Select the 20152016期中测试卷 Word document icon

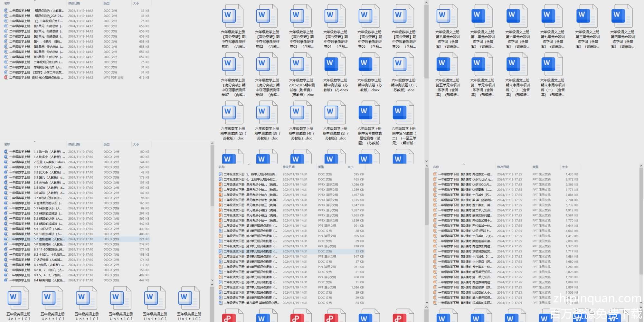pos(301,64)
